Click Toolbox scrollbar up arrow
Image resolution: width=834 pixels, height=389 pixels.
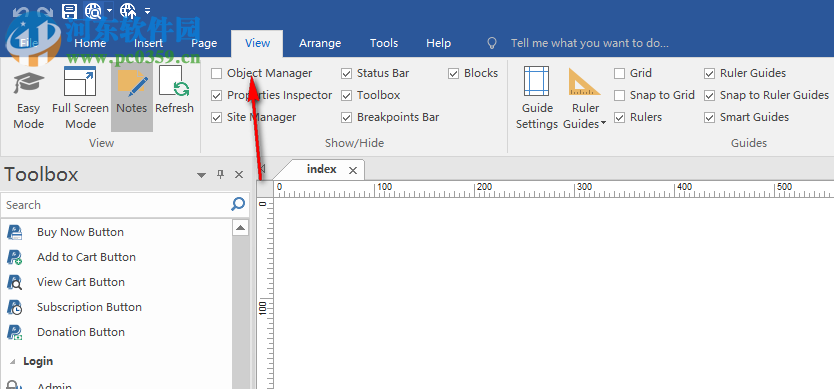click(x=240, y=228)
